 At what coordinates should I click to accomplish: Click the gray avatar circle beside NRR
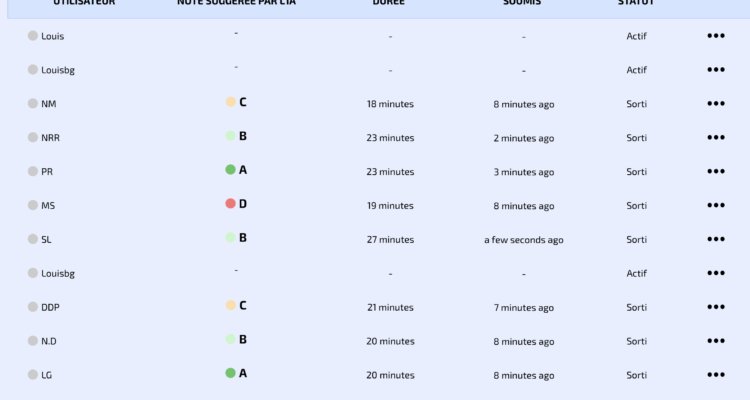point(33,138)
